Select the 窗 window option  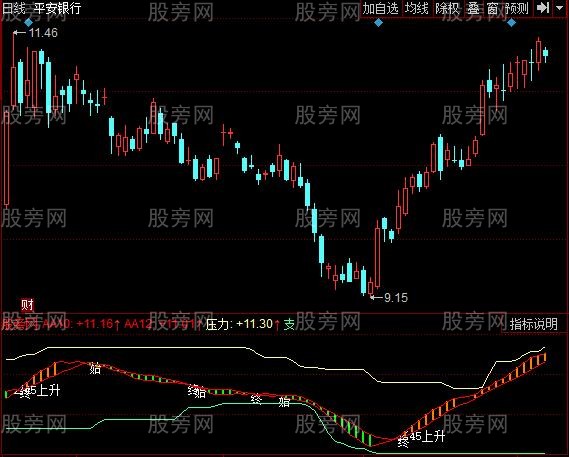(x=492, y=8)
